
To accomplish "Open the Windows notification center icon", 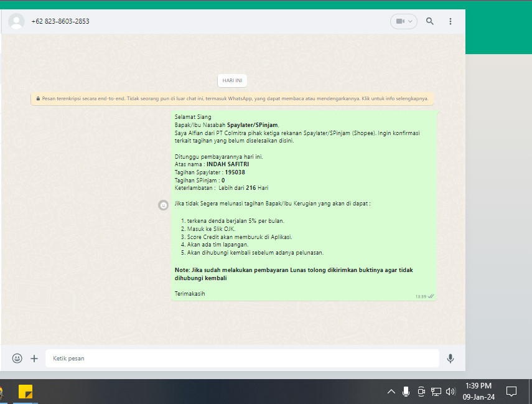I will point(511,392).
